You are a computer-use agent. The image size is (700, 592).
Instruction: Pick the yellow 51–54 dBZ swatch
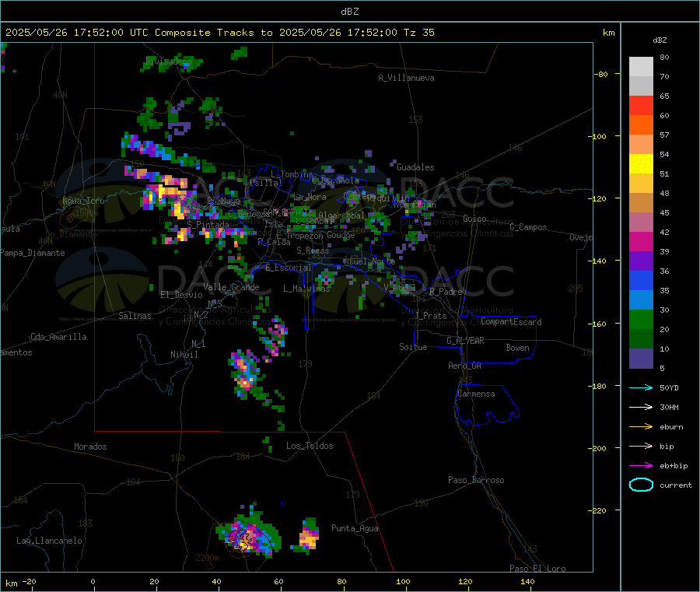coord(641,164)
